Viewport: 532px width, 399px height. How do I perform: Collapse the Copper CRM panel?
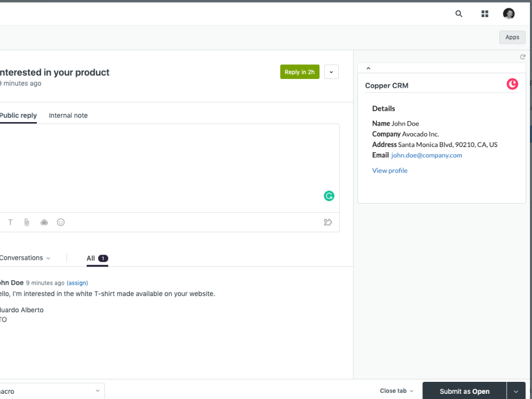368,68
